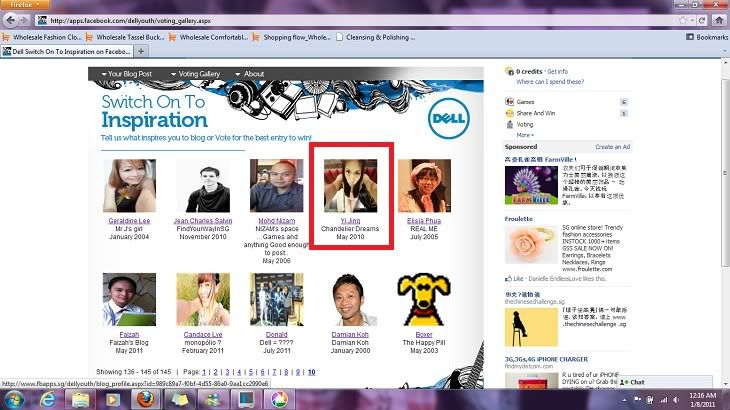Open the Bookmarks menu button
Image resolution: width=730 pixels, height=410 pixels.
707,37
